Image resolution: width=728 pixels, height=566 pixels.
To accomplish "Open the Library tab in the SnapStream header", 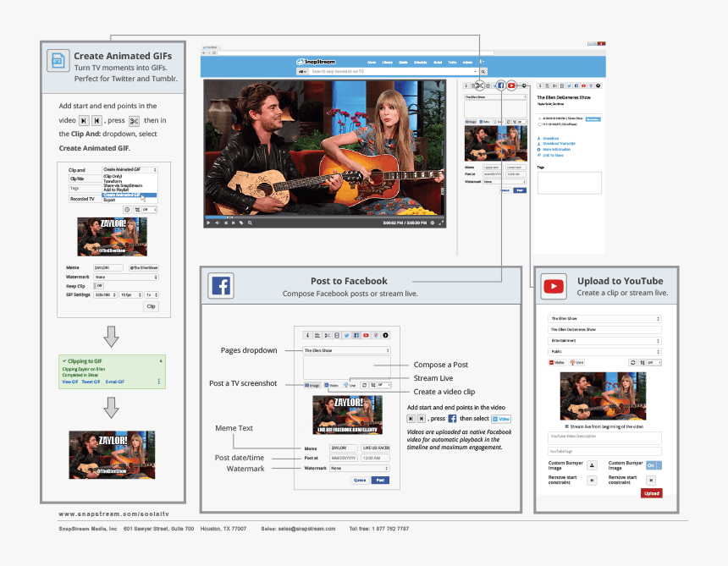I will pos(388,62).
